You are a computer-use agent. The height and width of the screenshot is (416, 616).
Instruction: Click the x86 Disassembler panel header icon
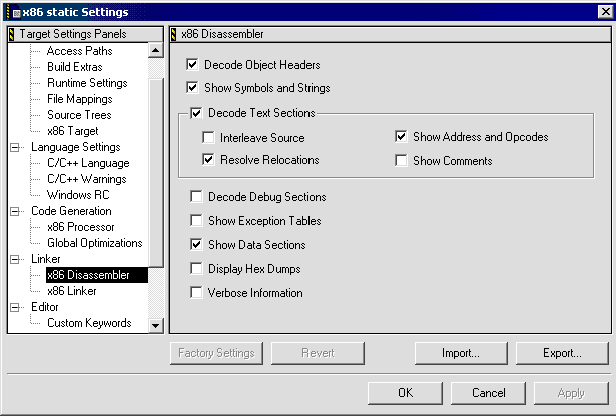pyautogui.click(x=174, y=35)
